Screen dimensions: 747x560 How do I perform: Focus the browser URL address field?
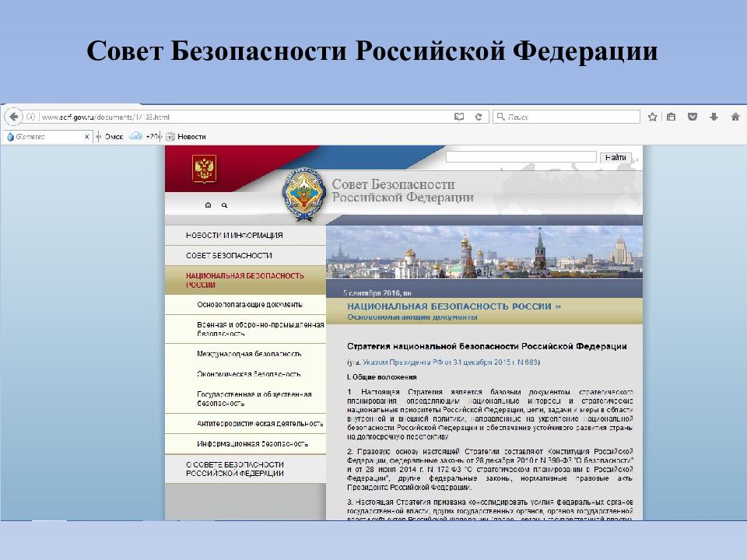[245, 117]
